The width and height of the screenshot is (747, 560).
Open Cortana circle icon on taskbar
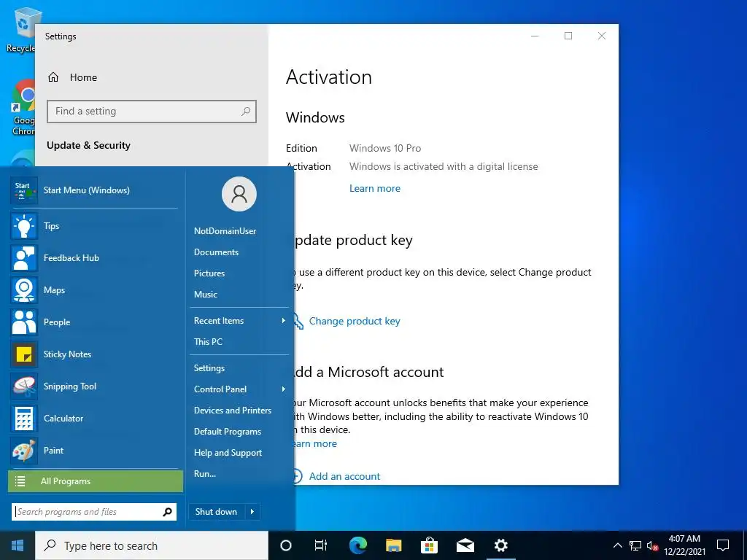coord(286,545)
